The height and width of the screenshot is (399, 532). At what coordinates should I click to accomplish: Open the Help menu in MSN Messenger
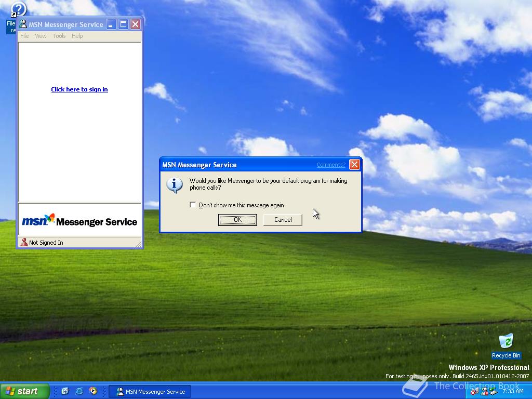tap(77, 36)
